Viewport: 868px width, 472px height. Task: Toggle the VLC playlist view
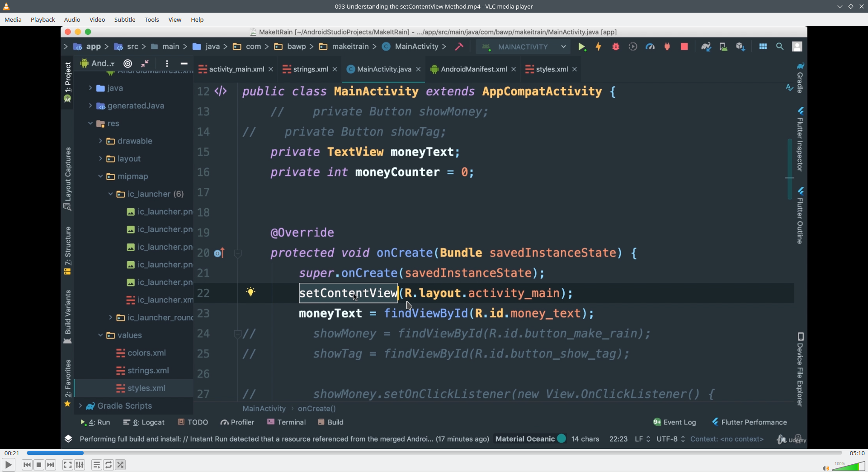click(x=96, y=465)
